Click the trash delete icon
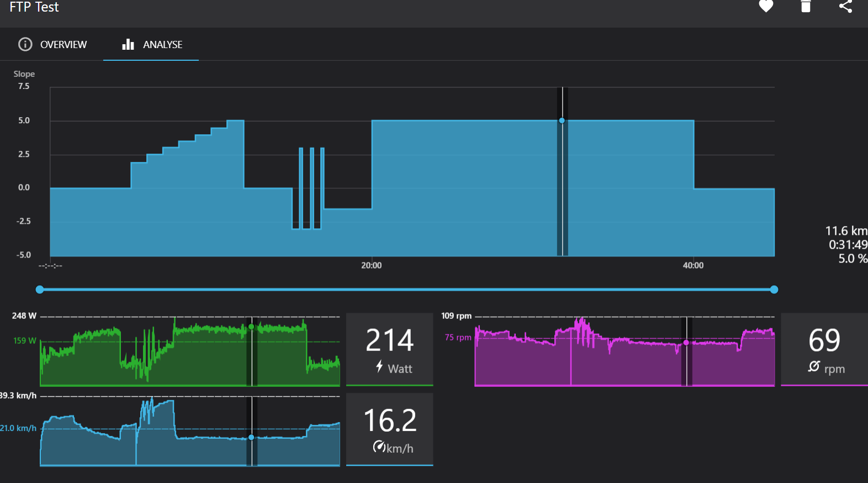Viewport: 868px width, 483px height. [x=806, y=6]
